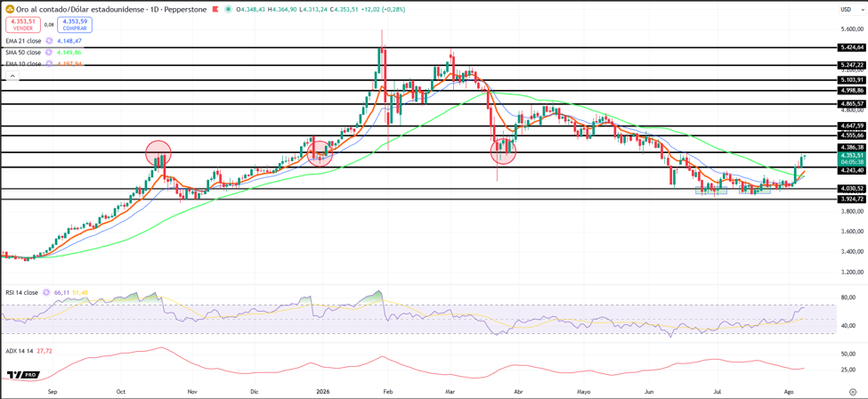This screenshot has width=868, height=399.
Task: Select the 4.386,38 horizontal line label
Action: pyautogui.click(x=851, y=148)
